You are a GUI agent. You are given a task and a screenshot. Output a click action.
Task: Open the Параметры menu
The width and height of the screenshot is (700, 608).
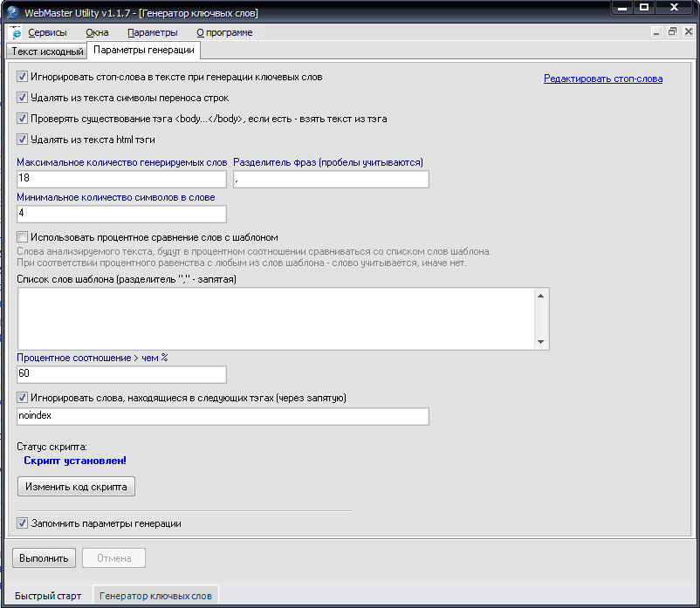[152, 32]
